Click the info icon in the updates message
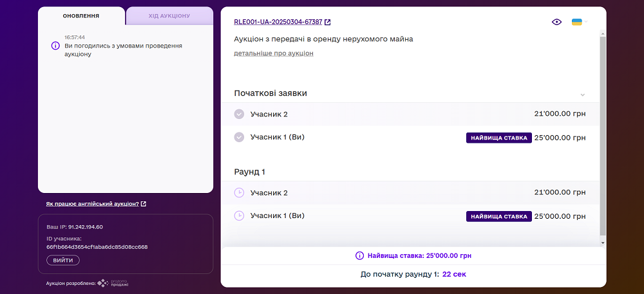Image resolution: width=644 pixels, height=294 pixels. click(55, 46)
